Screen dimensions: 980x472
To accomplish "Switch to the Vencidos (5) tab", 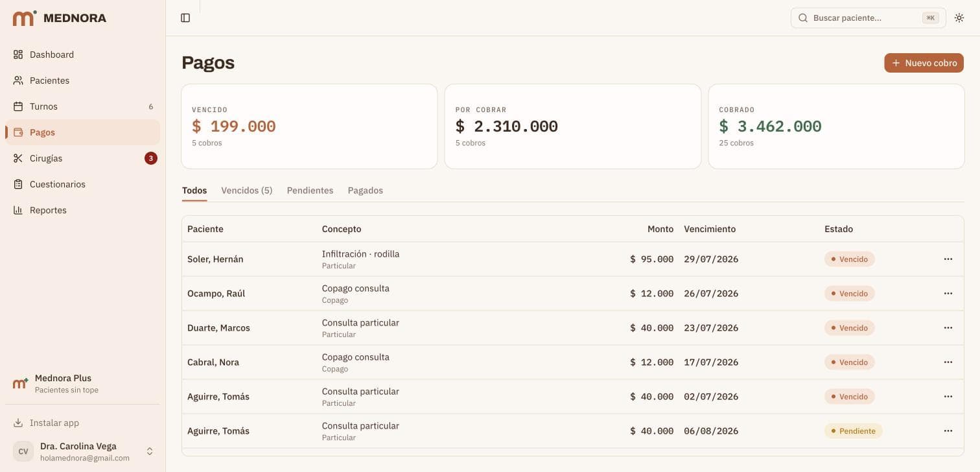I will [x=247, y=191].
